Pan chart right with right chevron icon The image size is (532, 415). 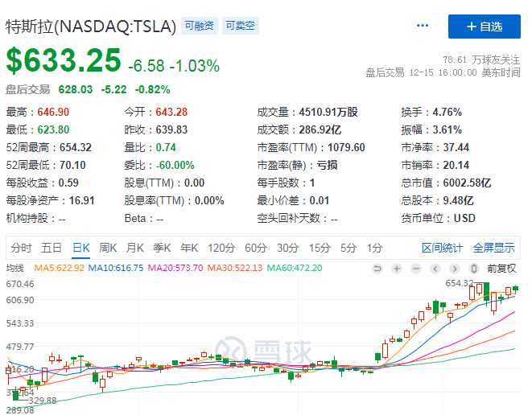pyautogui.click(x=455, y=269)
